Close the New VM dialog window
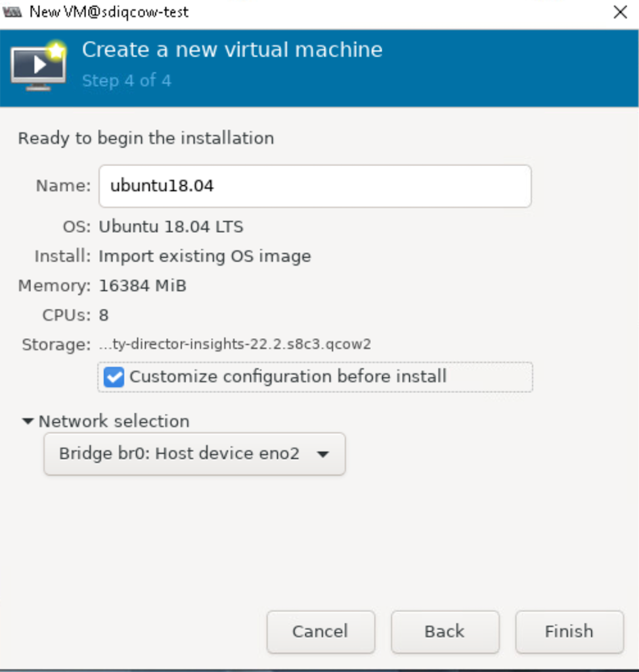This screenshot has width=639, height=672. [620, 12]
